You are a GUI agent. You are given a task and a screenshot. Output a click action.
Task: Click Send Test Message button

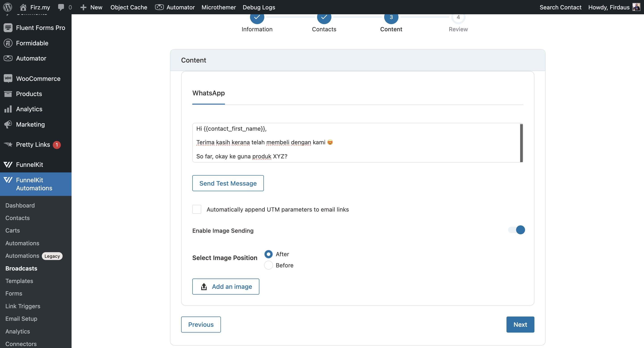pyautogui.click(x=228, y=183)
